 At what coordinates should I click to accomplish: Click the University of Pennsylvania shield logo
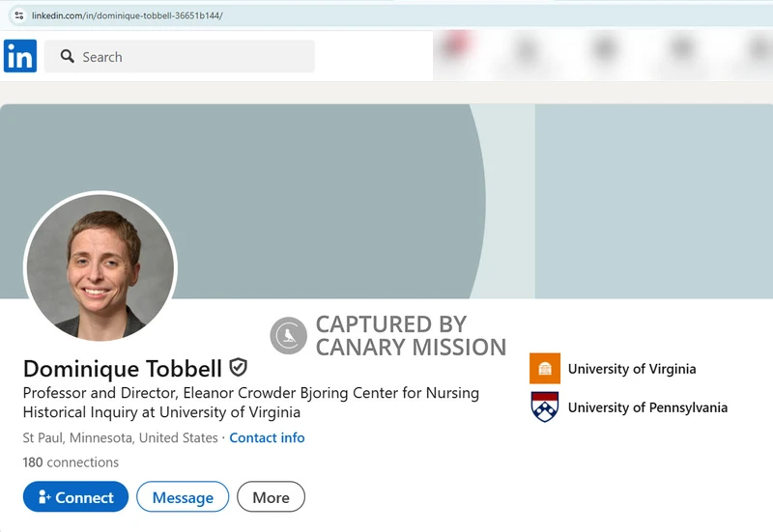[x=545, y=406]
